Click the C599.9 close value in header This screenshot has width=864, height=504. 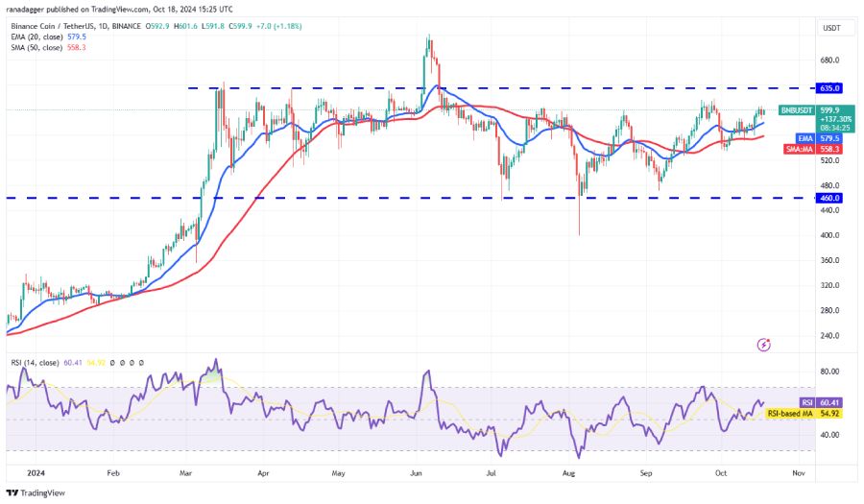point(240,26)
